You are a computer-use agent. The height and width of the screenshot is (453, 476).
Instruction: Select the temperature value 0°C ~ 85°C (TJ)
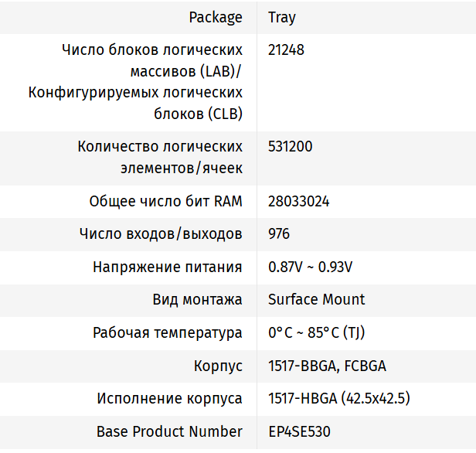tap(316, 333)
